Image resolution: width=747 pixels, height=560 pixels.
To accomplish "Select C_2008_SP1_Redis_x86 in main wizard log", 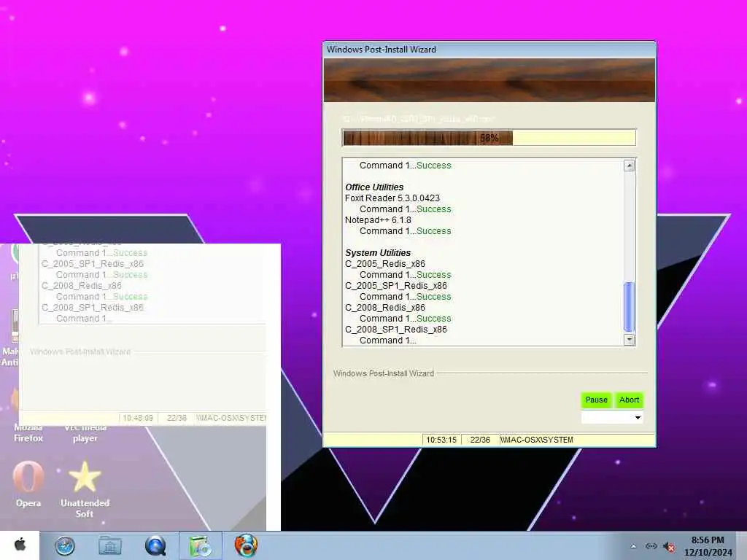I will (x=396, y=330).
